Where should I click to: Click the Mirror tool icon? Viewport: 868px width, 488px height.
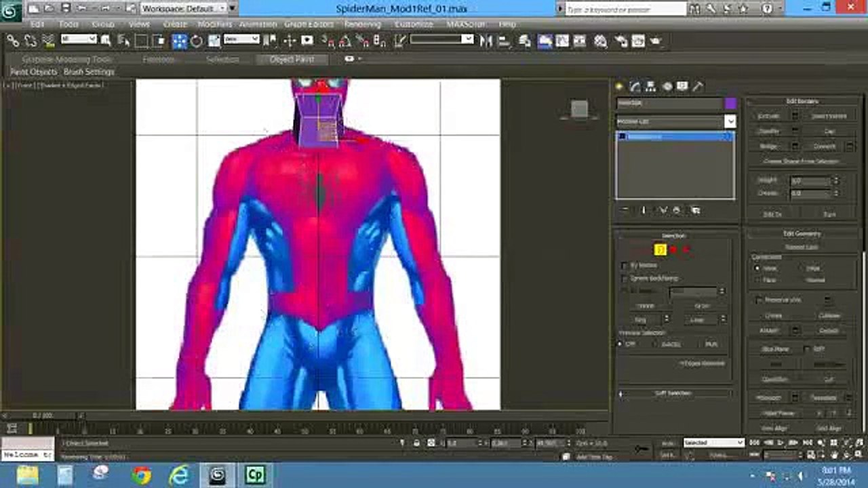point(486,41)
